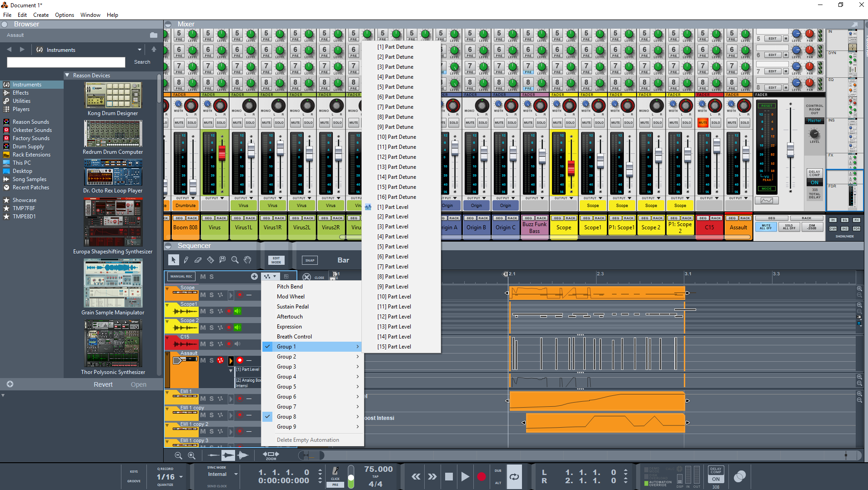
Task: Click the zoom in magnifier below the track list
Action: (x=191, y=455)
